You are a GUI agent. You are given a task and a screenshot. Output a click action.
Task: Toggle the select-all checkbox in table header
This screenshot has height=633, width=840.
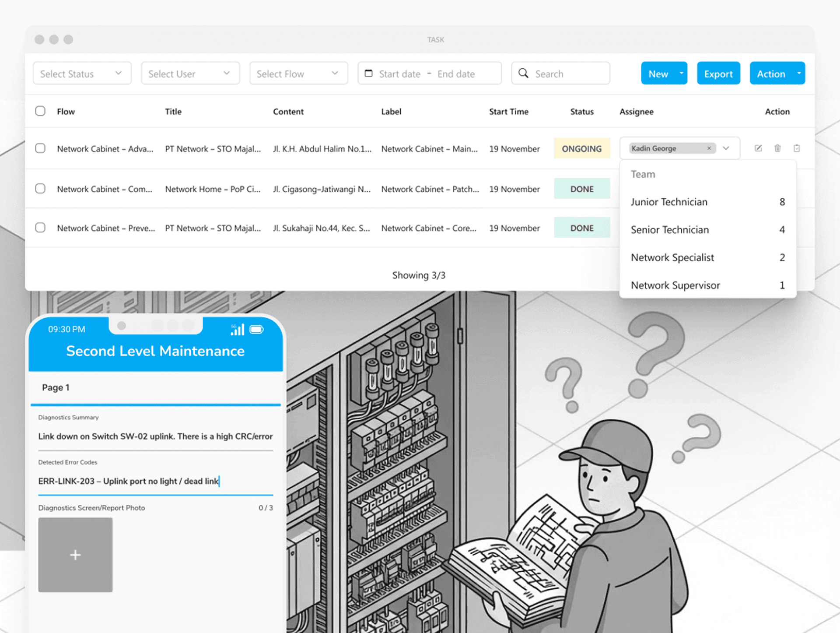40,111
